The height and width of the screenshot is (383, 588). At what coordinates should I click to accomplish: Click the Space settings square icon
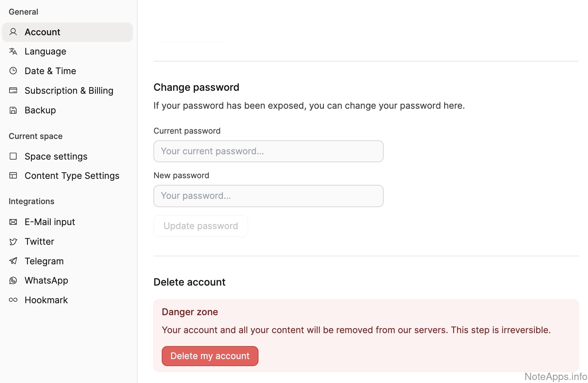point(13,156)
